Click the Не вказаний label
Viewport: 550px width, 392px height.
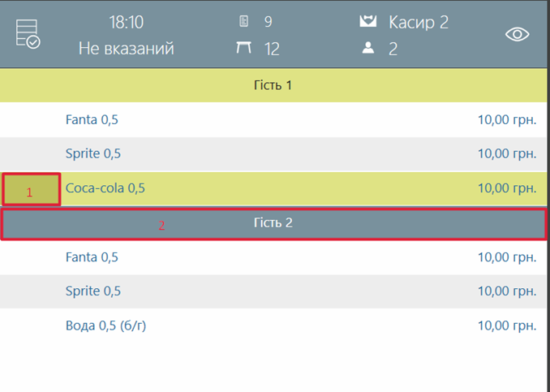[126, 49]
